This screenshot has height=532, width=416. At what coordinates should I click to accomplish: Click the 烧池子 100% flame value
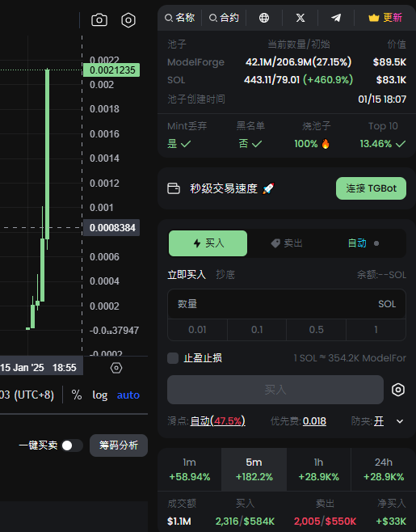[x=312, y=144]
